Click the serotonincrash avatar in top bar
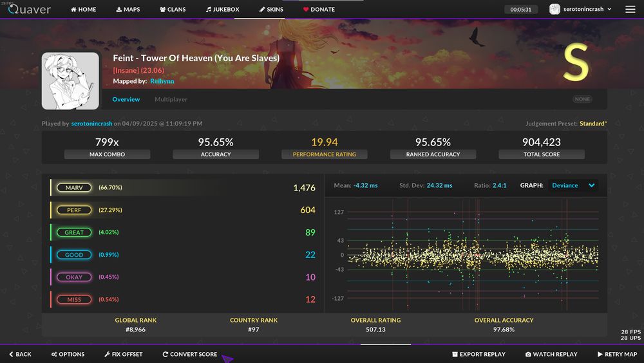The image size is (644, 363). coord(554,9)
